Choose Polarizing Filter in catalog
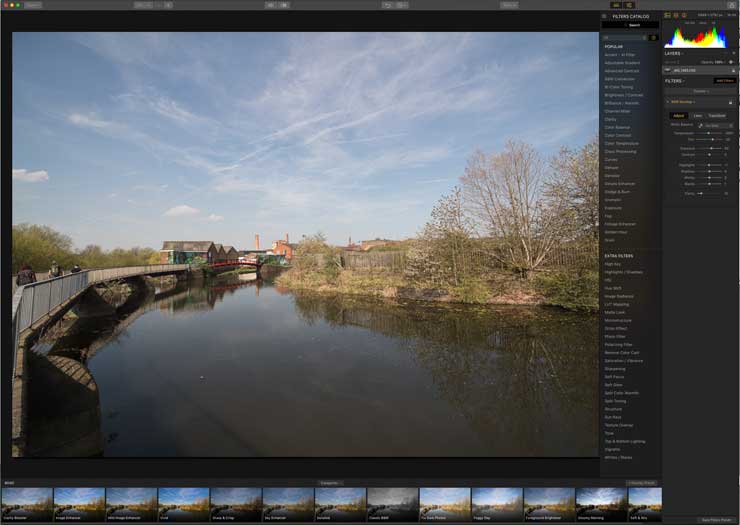Screen dimensions: 740x525 (x=618, y=345)
